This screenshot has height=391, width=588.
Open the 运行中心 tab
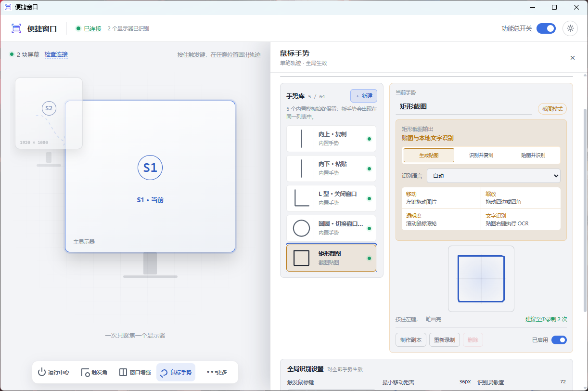[54, 372]
